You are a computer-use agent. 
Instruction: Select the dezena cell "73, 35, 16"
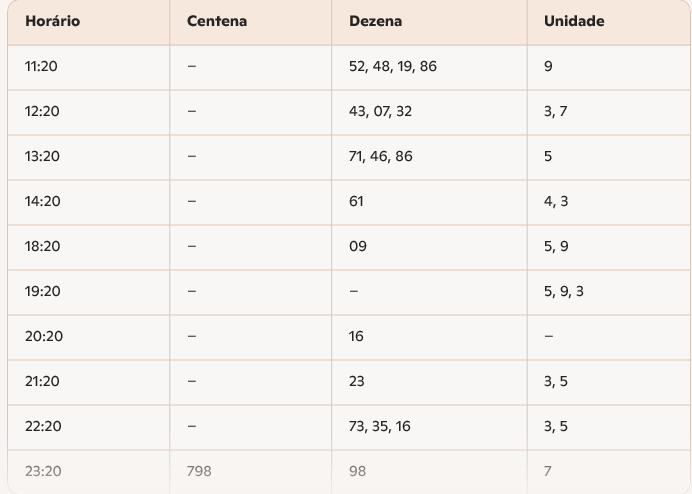pyautogui.click(x=380, y=427)
